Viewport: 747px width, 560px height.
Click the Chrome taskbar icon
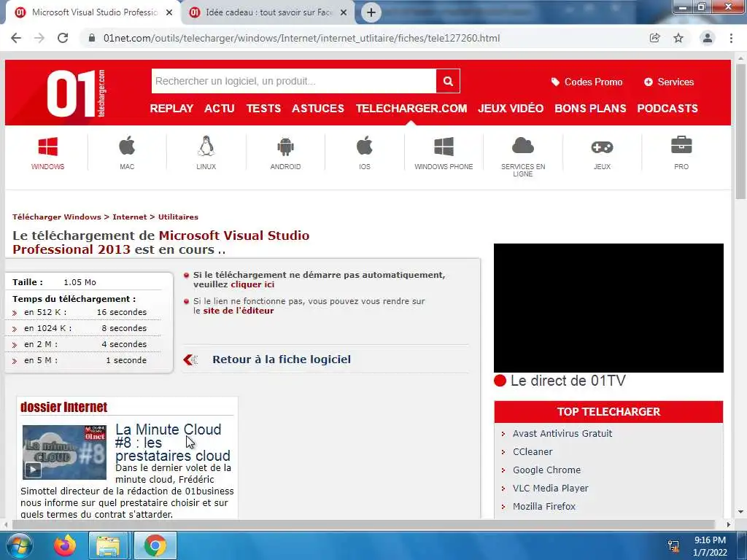[155, 545]
